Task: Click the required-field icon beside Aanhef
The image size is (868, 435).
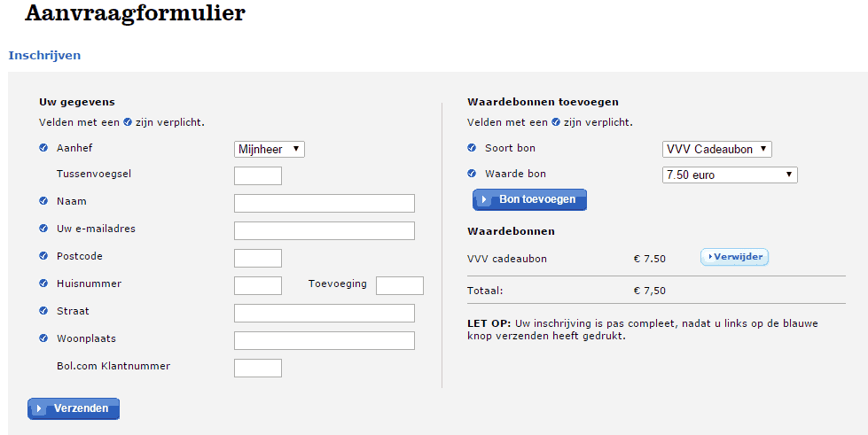Action: click(x=43, y=148)
